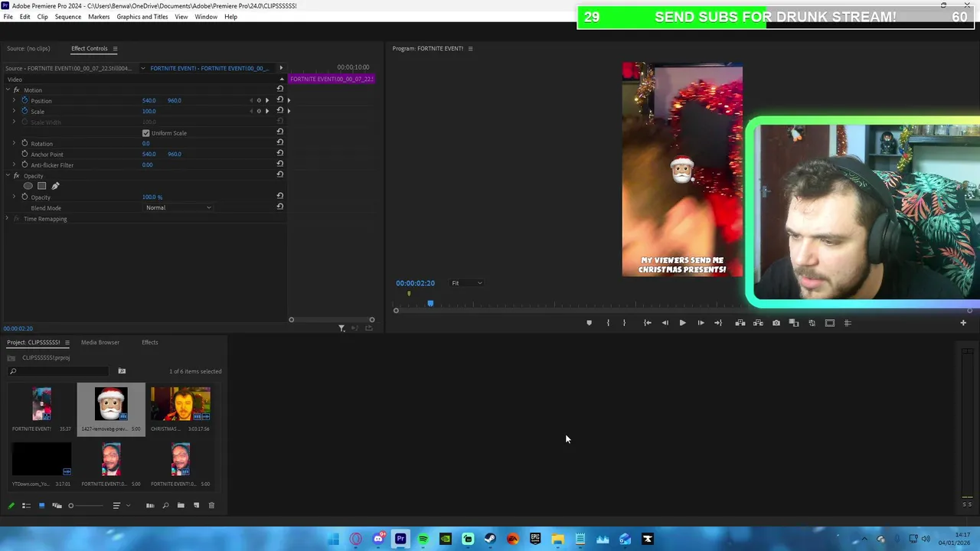The image size is (980, 551).
Task: Reset the Position parameter
Action: (x=279, y=100)
